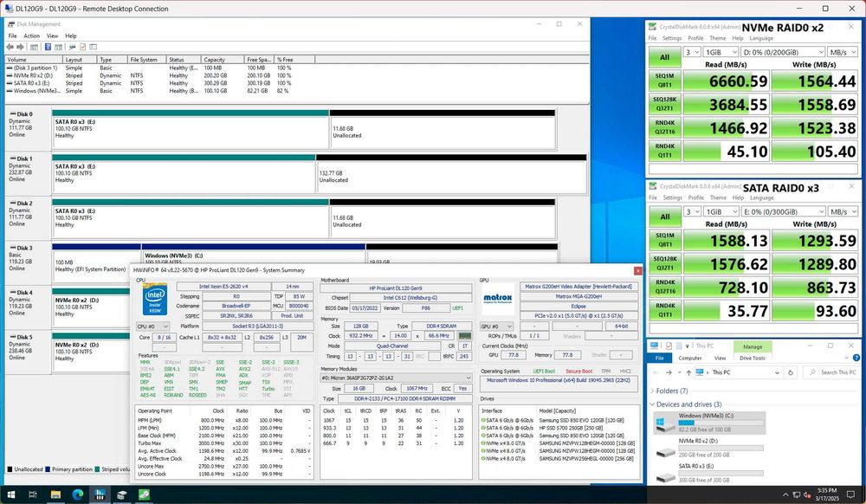
Task: Open File Explorer from taskbar
Action: pos(55,494)
